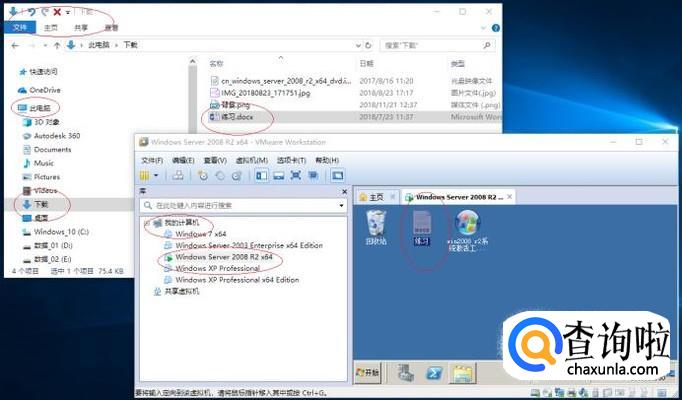Open Windows Explorer from guest taskbar

(463, 373)
